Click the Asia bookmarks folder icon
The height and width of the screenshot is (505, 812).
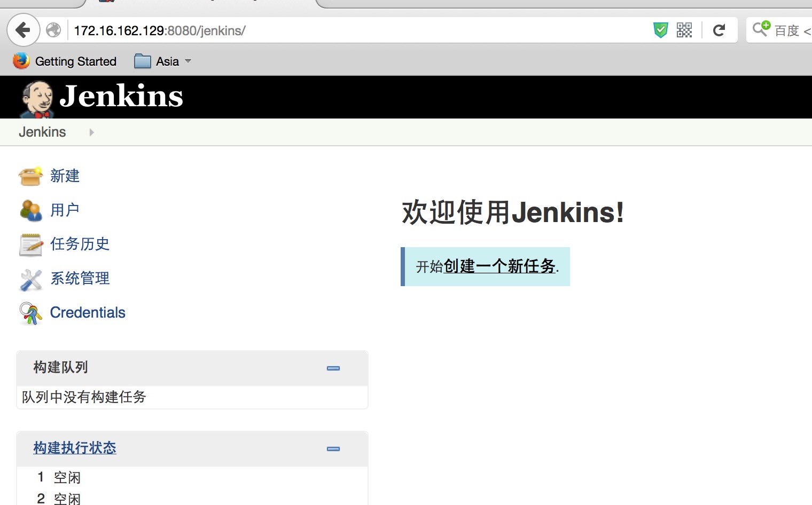point(143,61)
